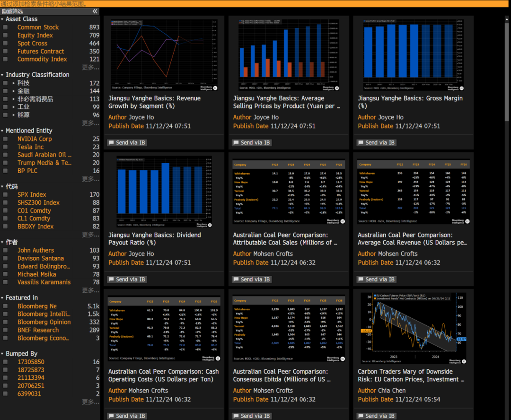This screenshot has width=511, height=420.
Task: Open Dividend Payout Ratio chart thumbnail
Action: [164, 192]
